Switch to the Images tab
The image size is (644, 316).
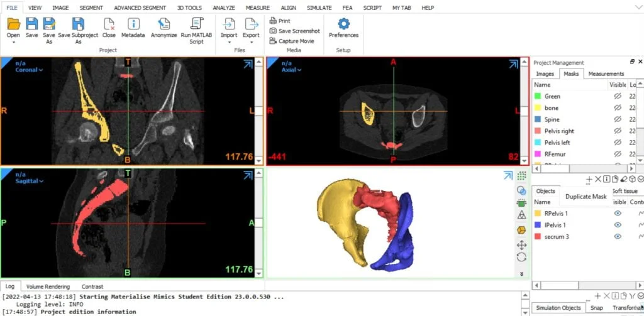tap(545, 74)
